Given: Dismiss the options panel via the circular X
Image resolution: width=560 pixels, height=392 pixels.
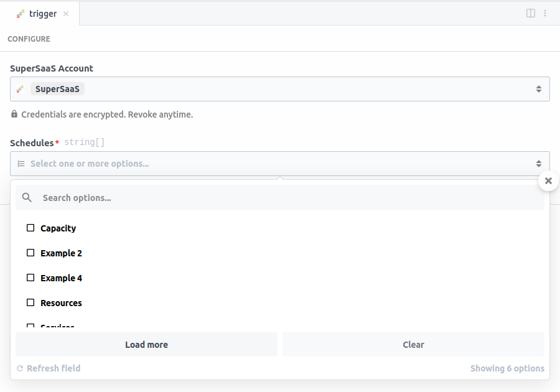Looking at the screenshot, I should tap(548, 180).
